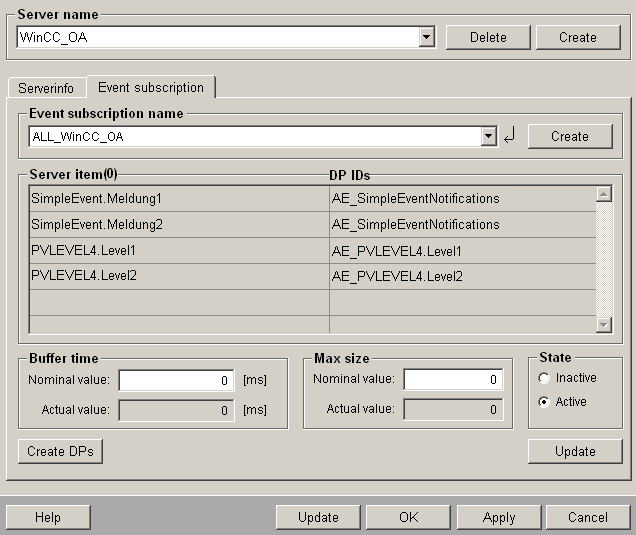Cancel the dialog
The image size is (636, 535).
pos(587,517)
